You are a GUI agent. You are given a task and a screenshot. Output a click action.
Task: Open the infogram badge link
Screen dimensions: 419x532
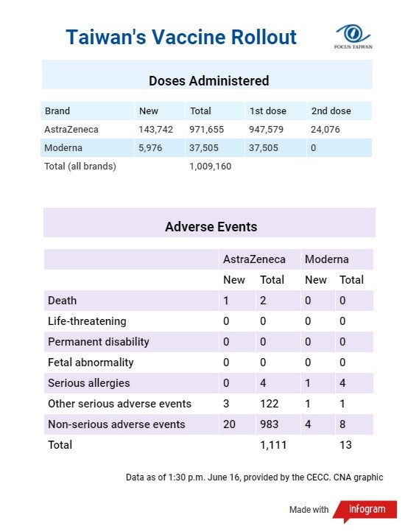(x=365, y=511)
